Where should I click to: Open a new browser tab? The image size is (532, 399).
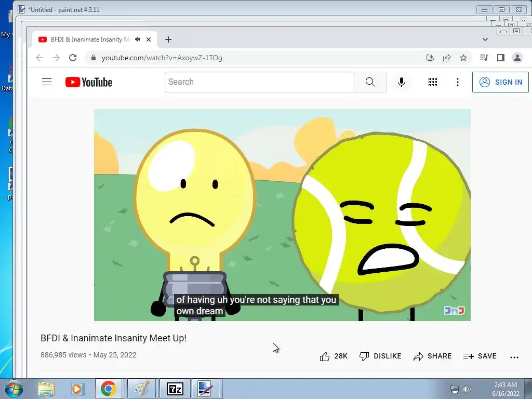[x=168, y=39]
